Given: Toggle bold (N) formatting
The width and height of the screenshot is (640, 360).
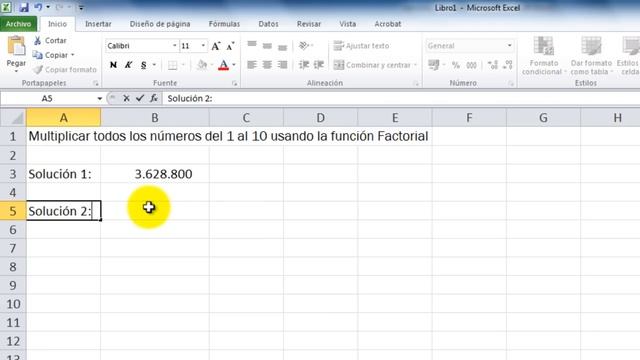Looking at the screenshot, I should (x=113, y=65).
